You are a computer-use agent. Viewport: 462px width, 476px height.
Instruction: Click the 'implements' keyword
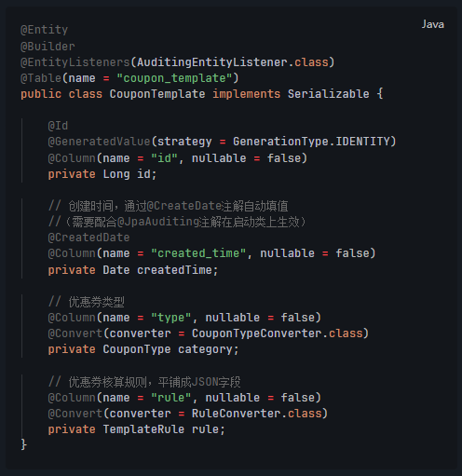[246, 94]
